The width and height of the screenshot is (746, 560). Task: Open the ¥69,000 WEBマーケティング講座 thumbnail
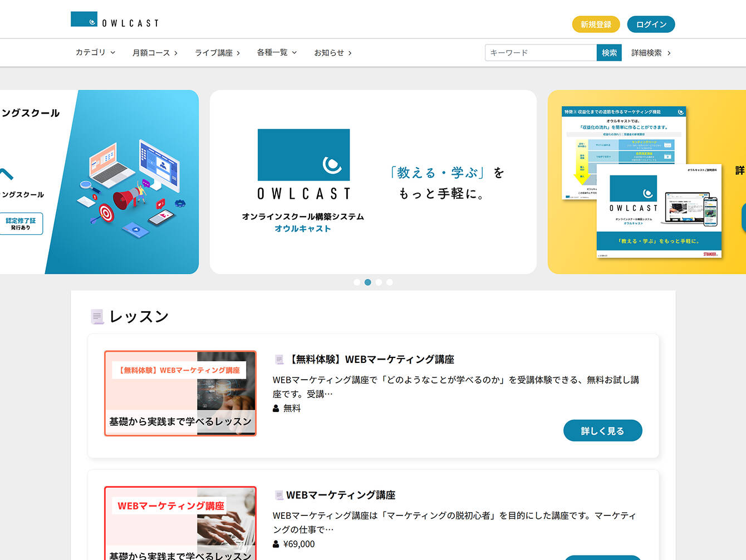[x=180, y=523]
